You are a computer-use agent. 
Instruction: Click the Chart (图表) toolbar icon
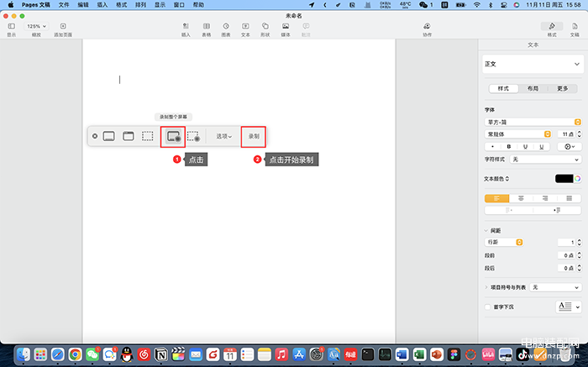pos(226,27)
